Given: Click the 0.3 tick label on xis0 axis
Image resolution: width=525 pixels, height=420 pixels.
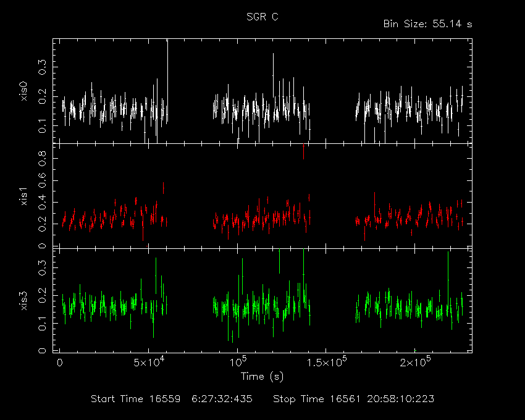Looking at the screenshot, I should pos(43,67).
